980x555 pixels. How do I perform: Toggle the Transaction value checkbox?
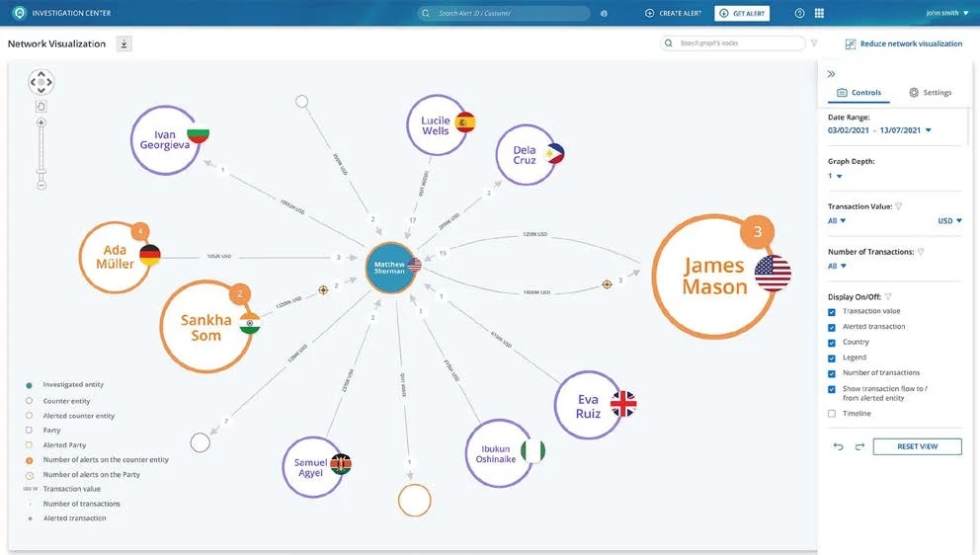[x=831, y=312]
